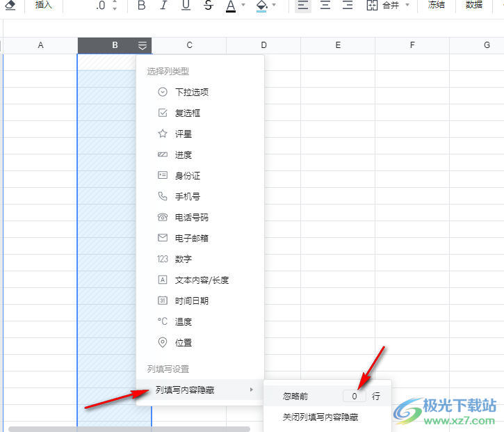Choose 复选框 checkbox column type

[x=200, y=113]
